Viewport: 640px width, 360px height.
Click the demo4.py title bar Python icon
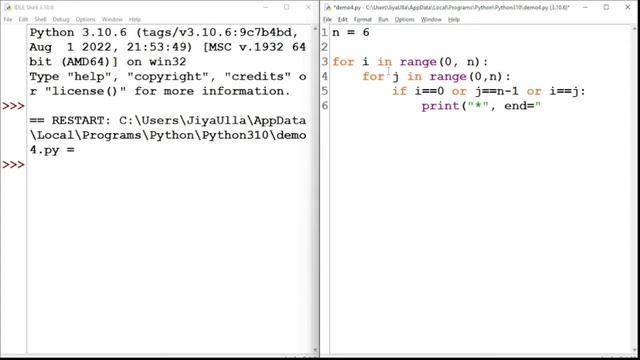(327, 7)
